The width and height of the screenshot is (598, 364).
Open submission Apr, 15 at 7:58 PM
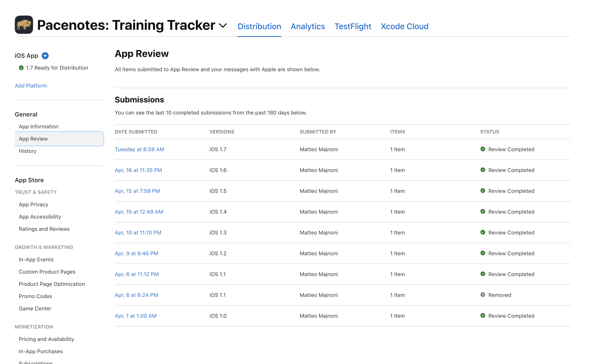click(137, 191)
